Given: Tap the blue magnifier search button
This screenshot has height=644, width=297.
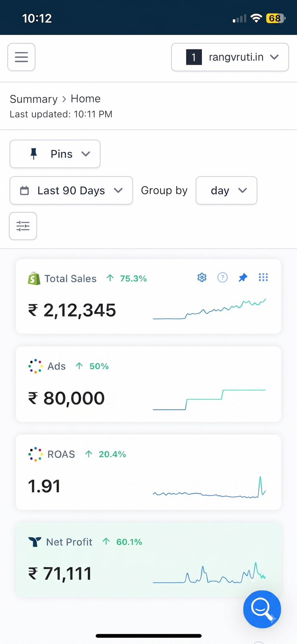Looking at the screenshot, I should pos(262,609).
